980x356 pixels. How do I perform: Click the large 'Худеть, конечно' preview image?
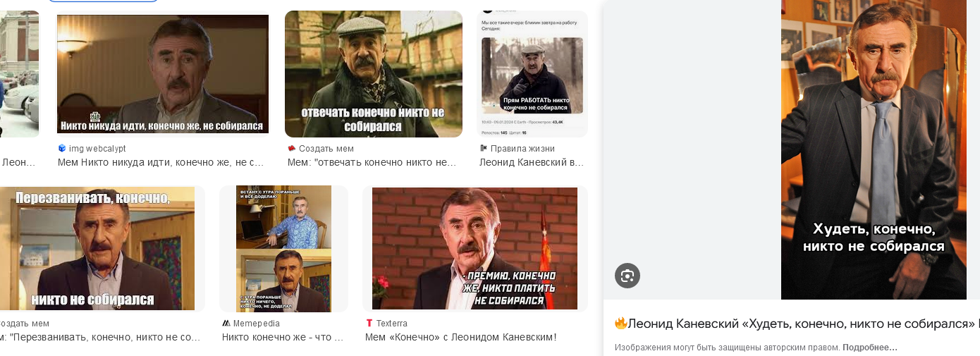874,149
